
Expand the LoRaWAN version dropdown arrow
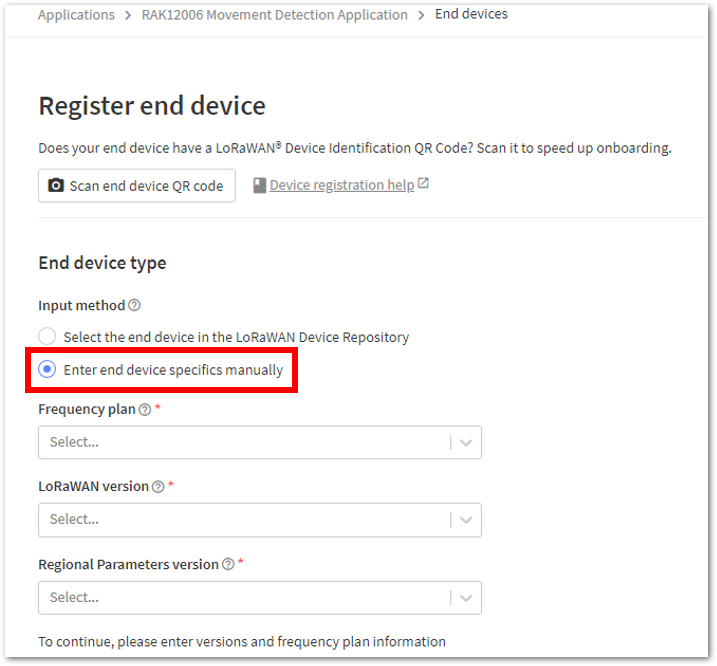point(466,520)
